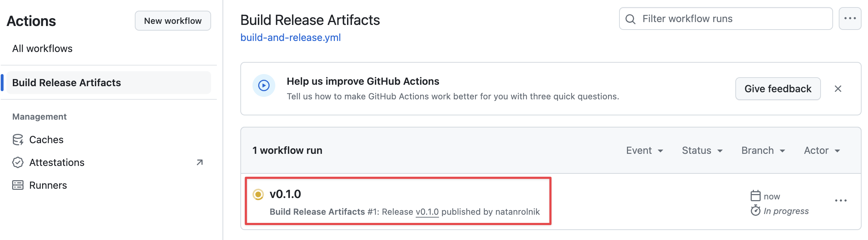Click the in-progress status icon for v0.1.0

(x=258, y=194)
